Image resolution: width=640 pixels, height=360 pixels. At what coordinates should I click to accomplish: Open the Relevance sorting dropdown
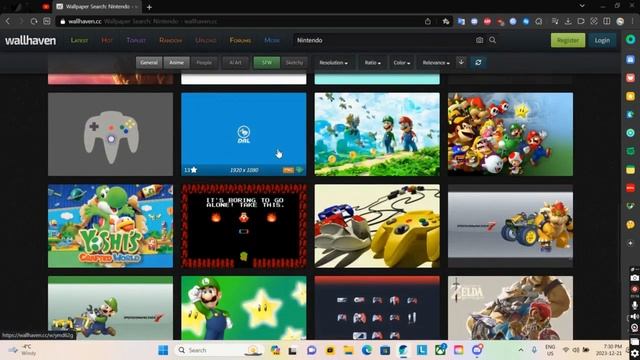[x=436, y=62]
